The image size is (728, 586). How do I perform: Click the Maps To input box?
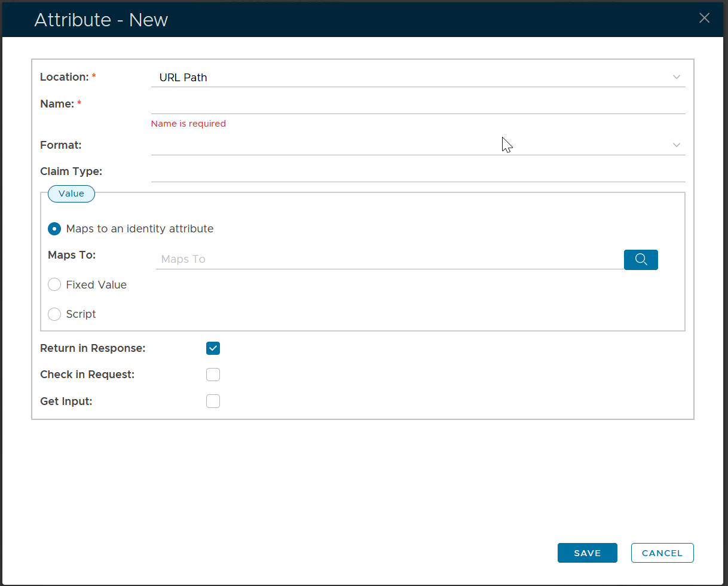(x=389, y=259)
